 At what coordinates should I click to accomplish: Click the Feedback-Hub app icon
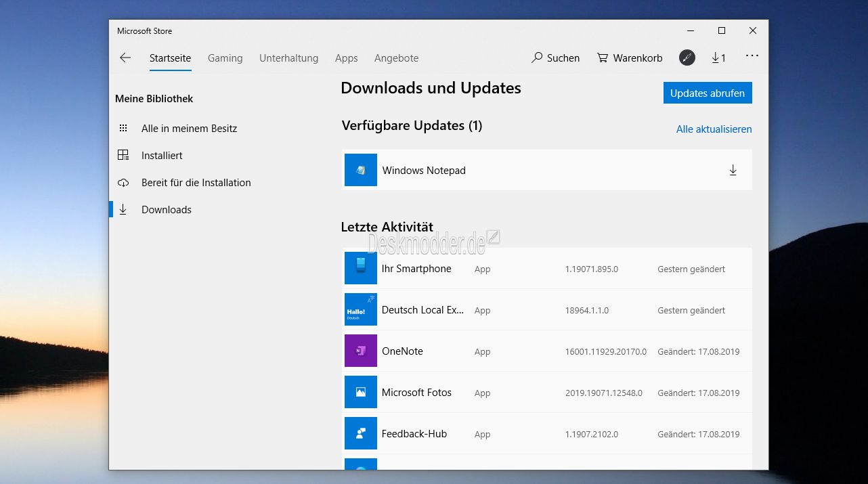[x=361, y=433]
